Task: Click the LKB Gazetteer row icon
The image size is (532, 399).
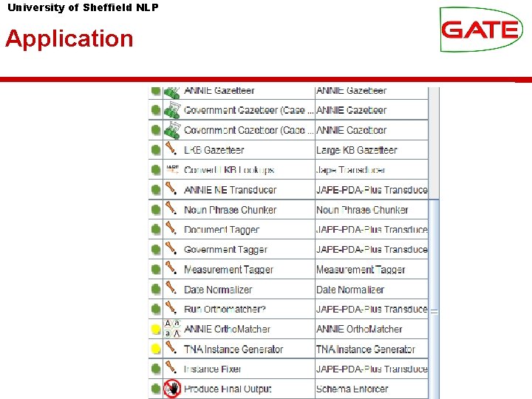Action: click(171, 149)
